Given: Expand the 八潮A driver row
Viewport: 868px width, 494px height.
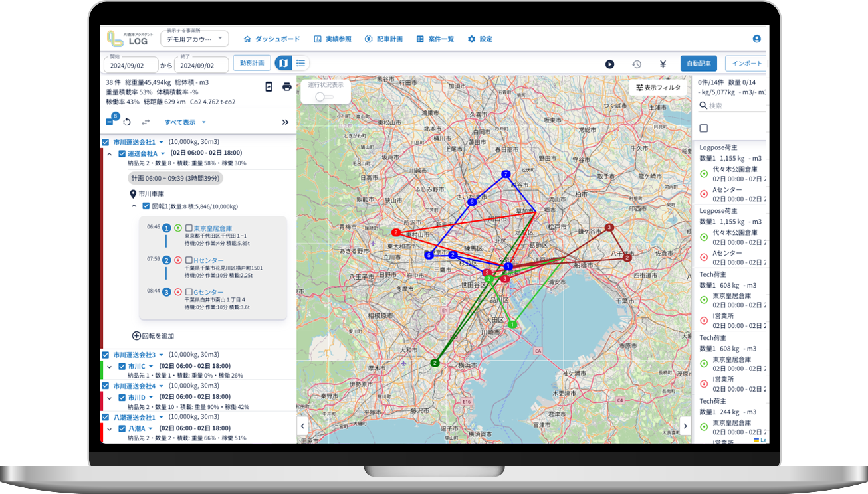Looking at the screenshot, I should click(110, 428).
